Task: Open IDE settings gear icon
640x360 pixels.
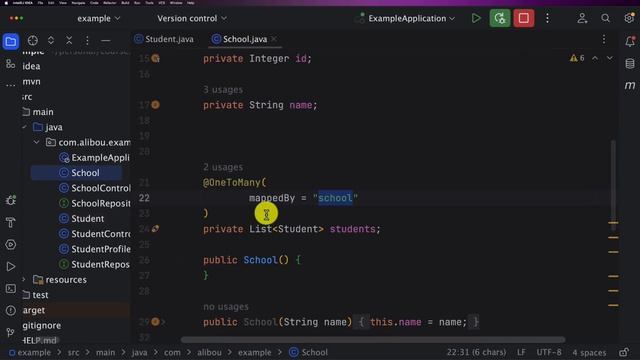Action: [x=629, y=18]
